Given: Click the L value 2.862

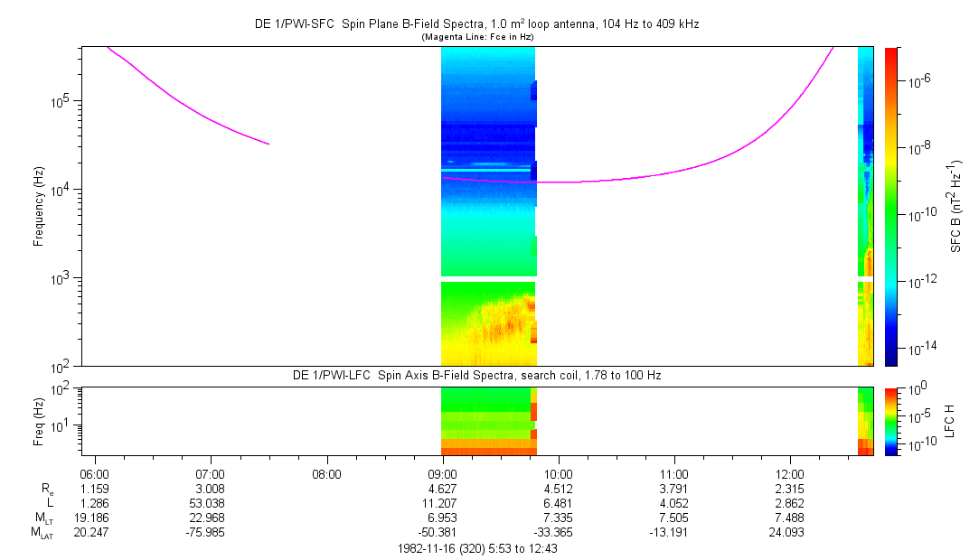Looking at the screenshot, I should 790,503.
